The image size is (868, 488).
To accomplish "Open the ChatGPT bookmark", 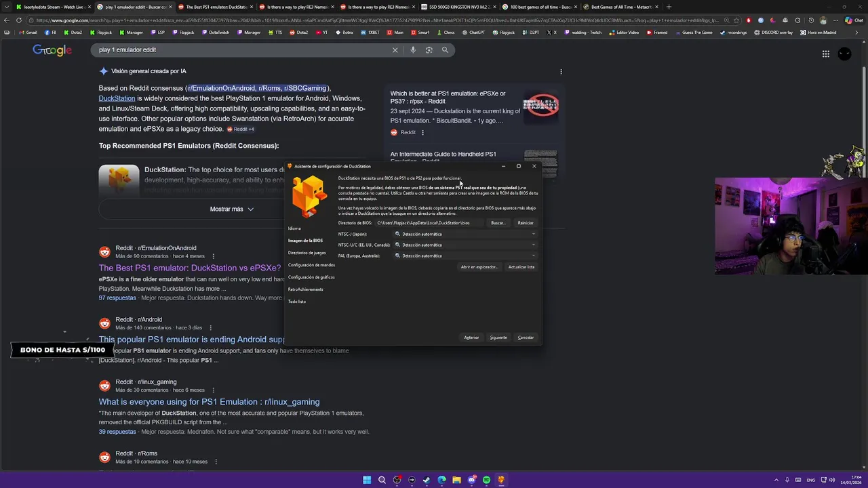I will (x=473, y=33).
